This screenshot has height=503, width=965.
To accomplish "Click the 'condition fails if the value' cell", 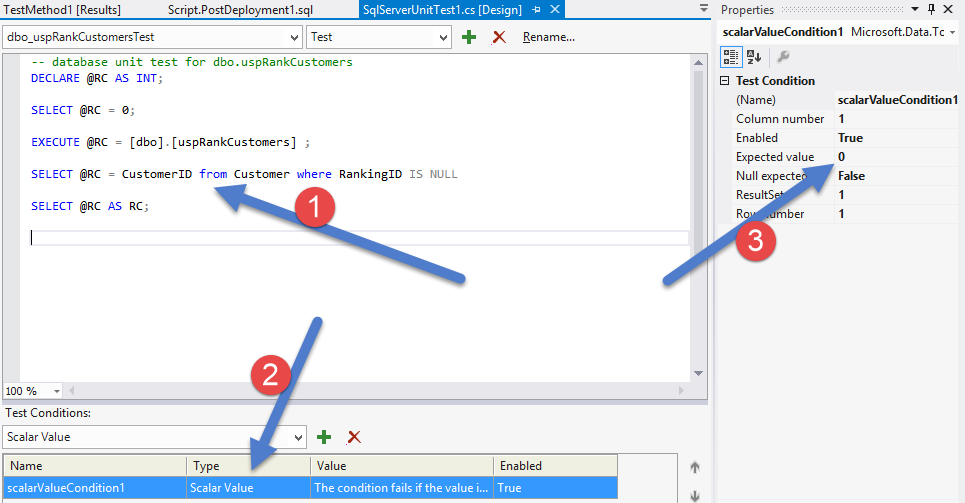I will tap(402, 488).
